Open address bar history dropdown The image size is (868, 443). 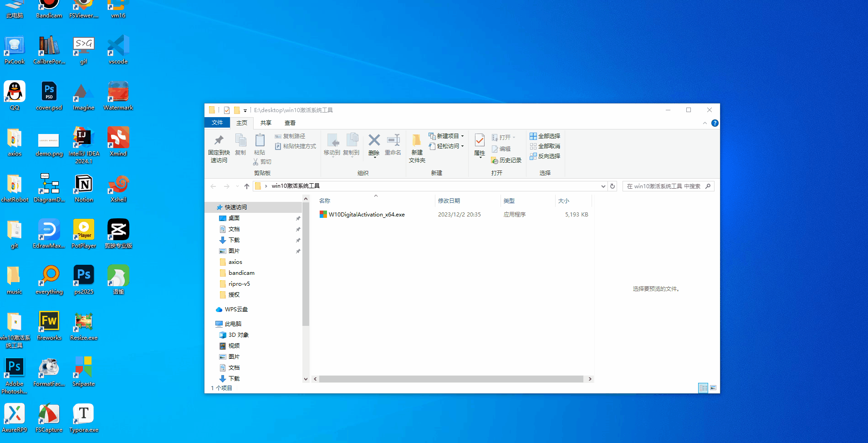point(603,186)
